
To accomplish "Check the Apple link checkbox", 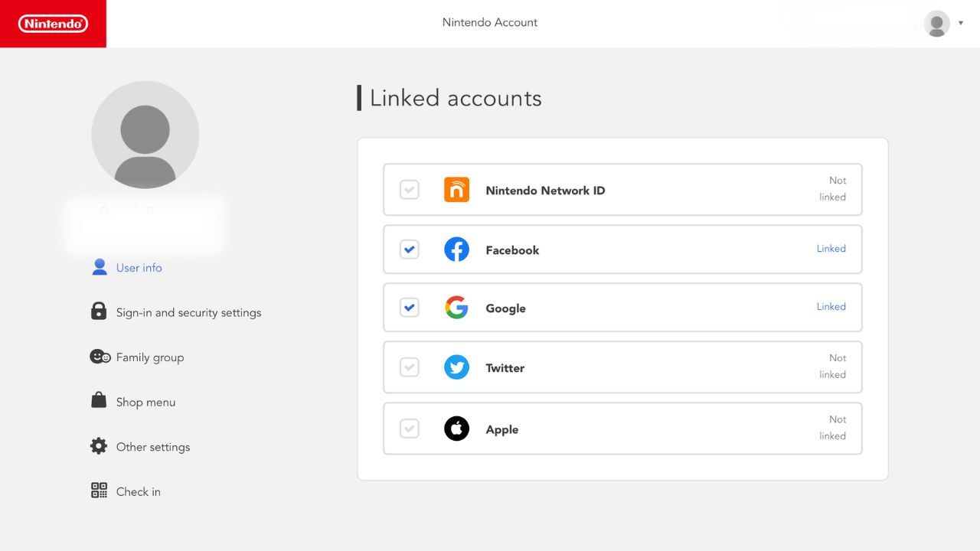I will pos(410,429).
